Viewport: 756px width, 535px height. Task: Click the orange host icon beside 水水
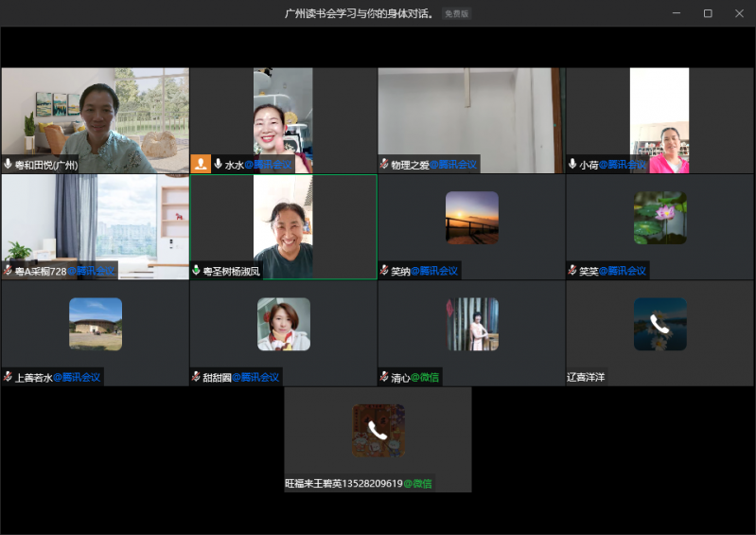pyautogui.click(x=201, y=164)
